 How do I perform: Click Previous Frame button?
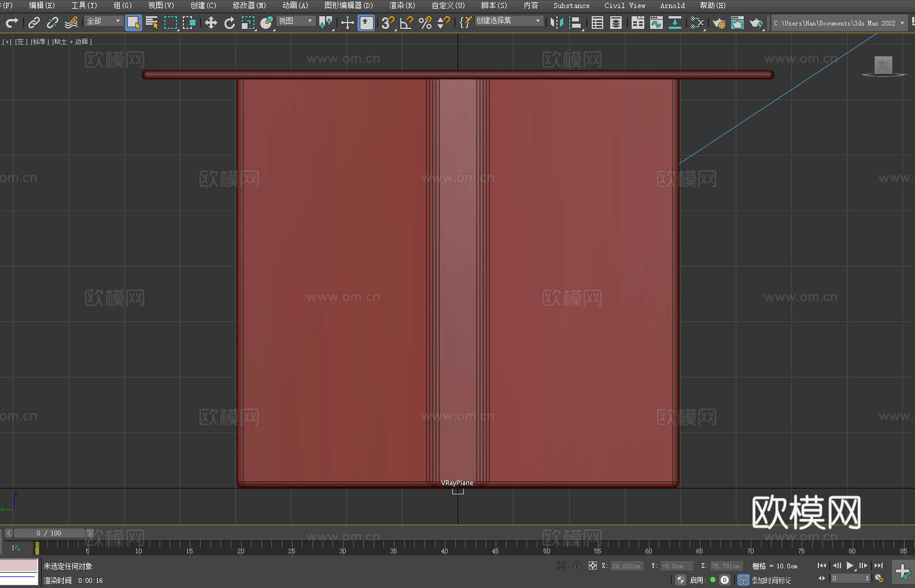836,565
